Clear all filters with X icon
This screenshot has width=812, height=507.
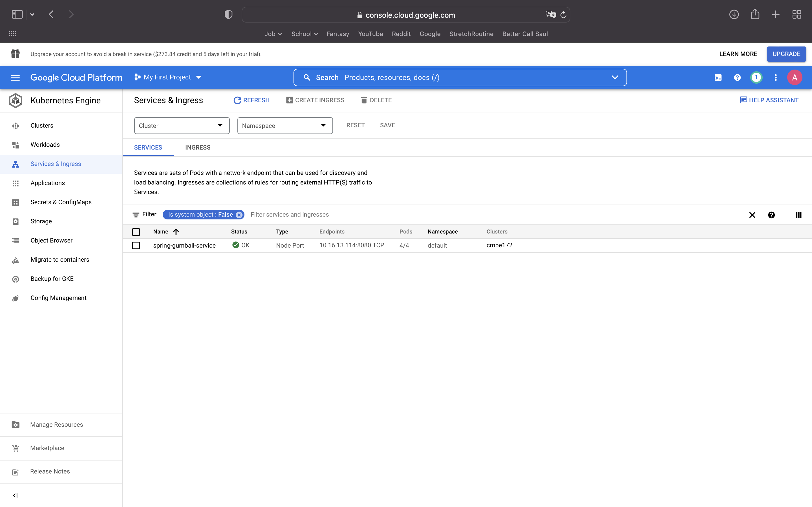pos(752,215)
